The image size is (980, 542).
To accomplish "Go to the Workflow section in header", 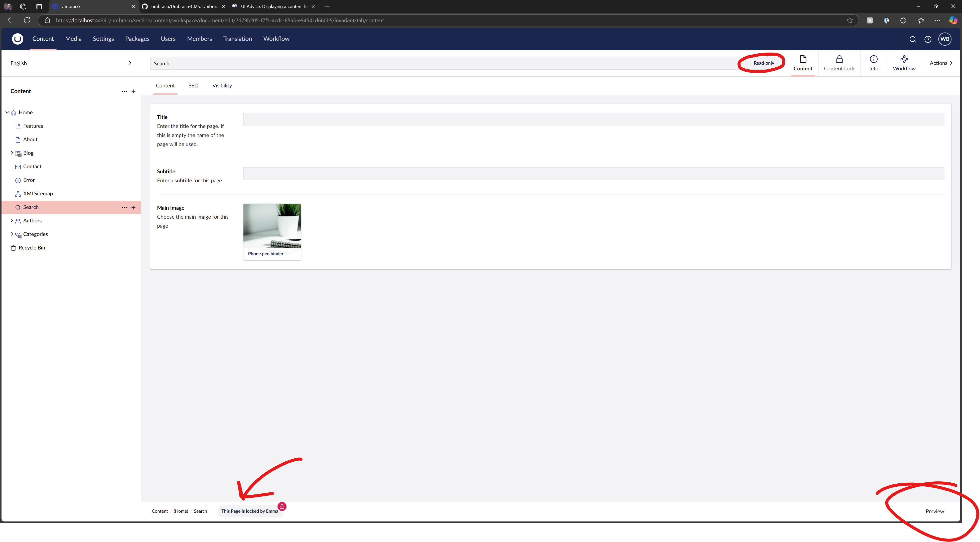I will click(276, 39).
